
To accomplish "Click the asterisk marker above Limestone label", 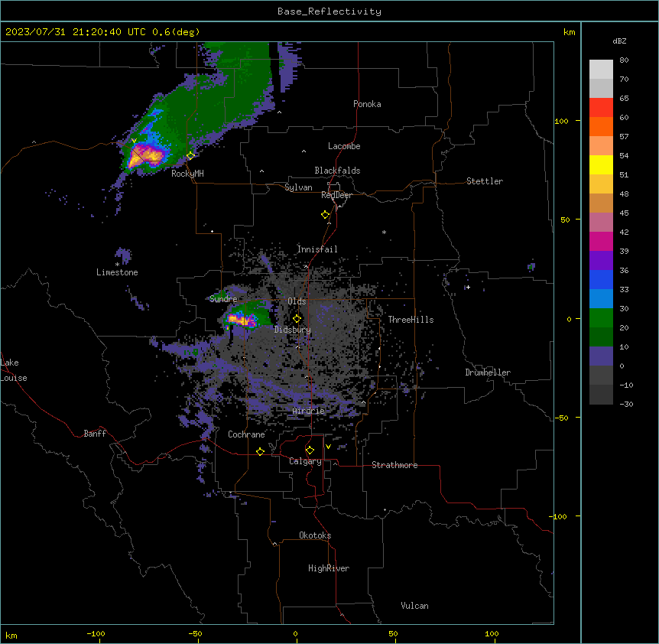I will 117,265.
